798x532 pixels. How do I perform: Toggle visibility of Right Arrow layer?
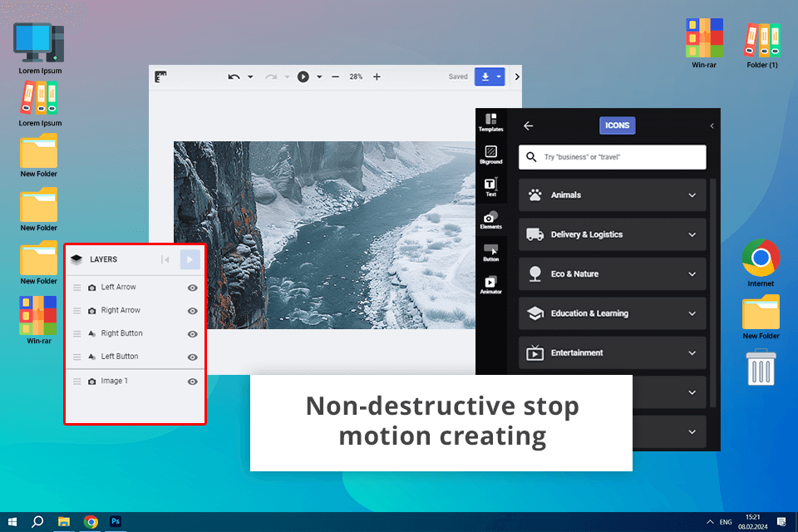pyautogui.click(x=192, y=311)
